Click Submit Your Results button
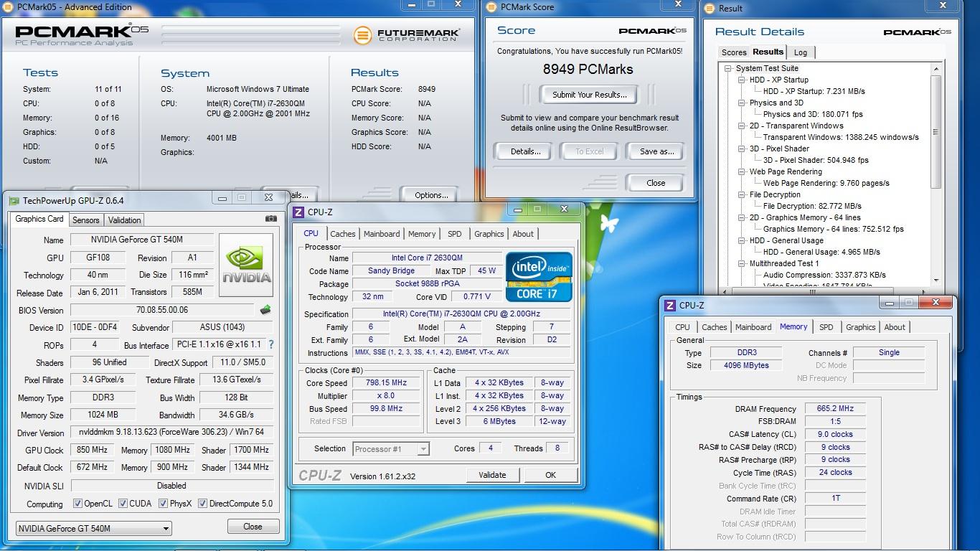Image resolution: width=980 pixels, height=551 pixels. [590, 95]
